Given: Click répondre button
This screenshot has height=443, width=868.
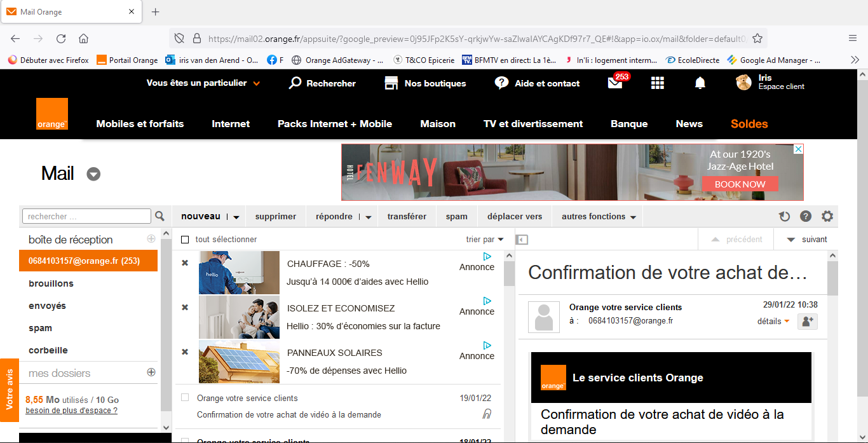Looking at the screenshot, I should click(334, 217).
